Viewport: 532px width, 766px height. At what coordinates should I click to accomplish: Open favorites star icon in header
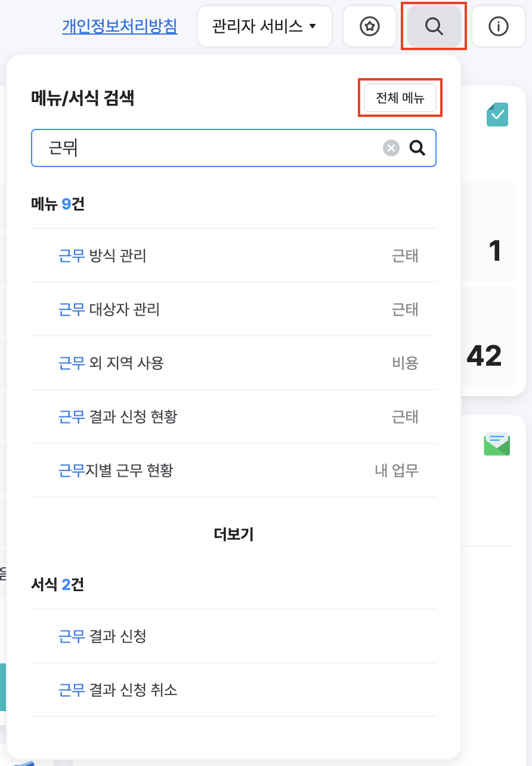point(370,26)
